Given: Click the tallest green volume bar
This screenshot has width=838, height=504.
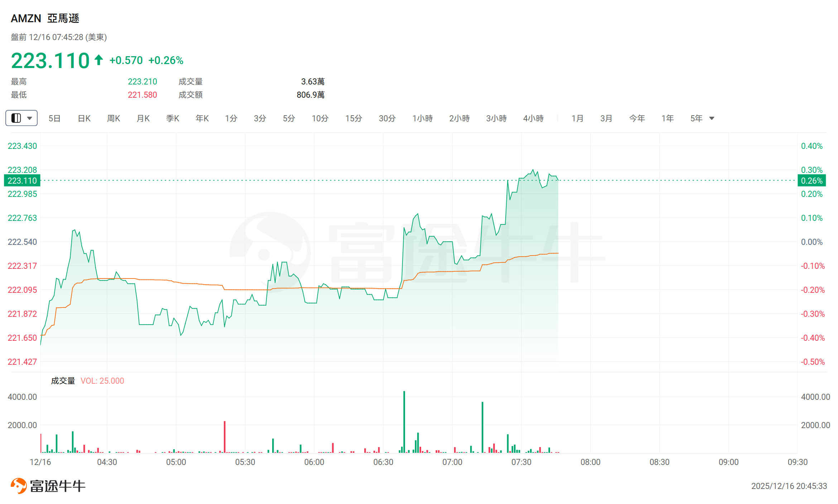Looking at the screenshot, I should [x=404, y=422].
